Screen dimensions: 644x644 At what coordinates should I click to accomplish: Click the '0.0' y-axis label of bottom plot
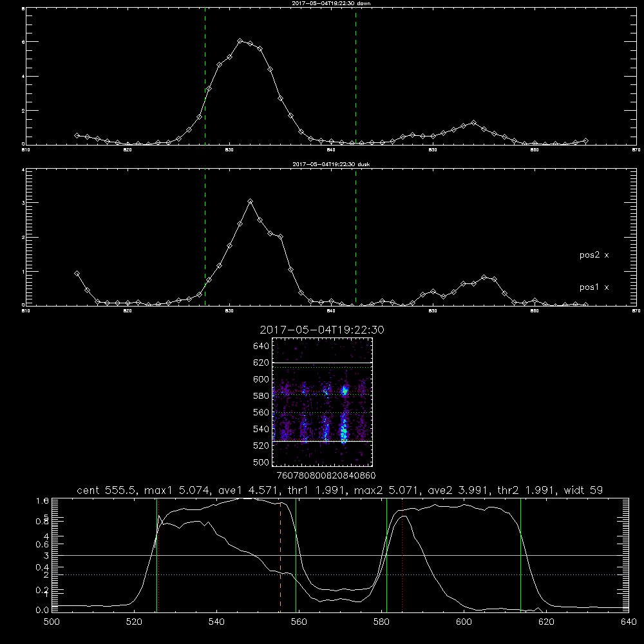click(43, 610)
